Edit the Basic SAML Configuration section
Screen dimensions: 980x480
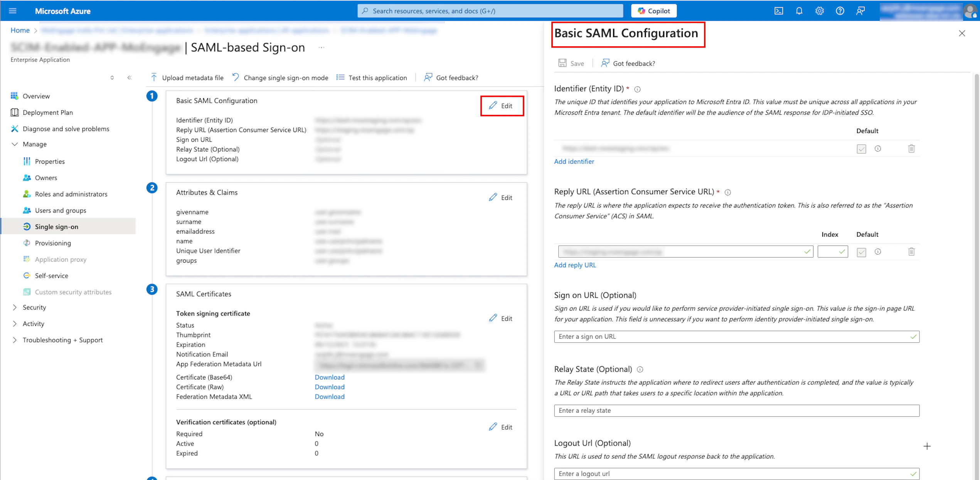502,106
